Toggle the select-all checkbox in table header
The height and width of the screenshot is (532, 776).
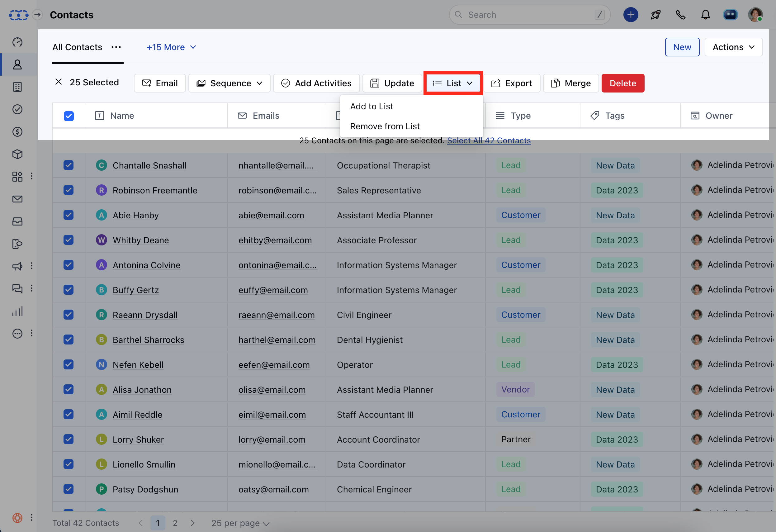69,116
